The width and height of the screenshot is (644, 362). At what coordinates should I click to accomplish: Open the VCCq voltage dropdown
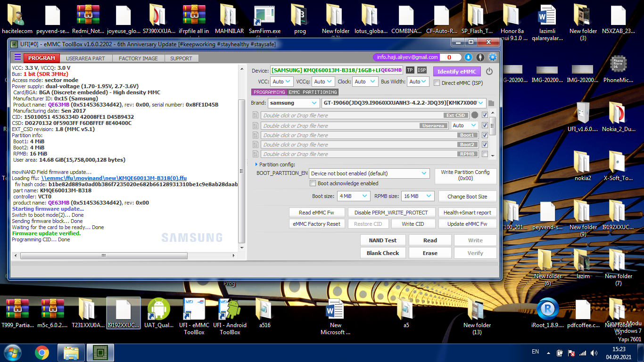coord(323,82)
